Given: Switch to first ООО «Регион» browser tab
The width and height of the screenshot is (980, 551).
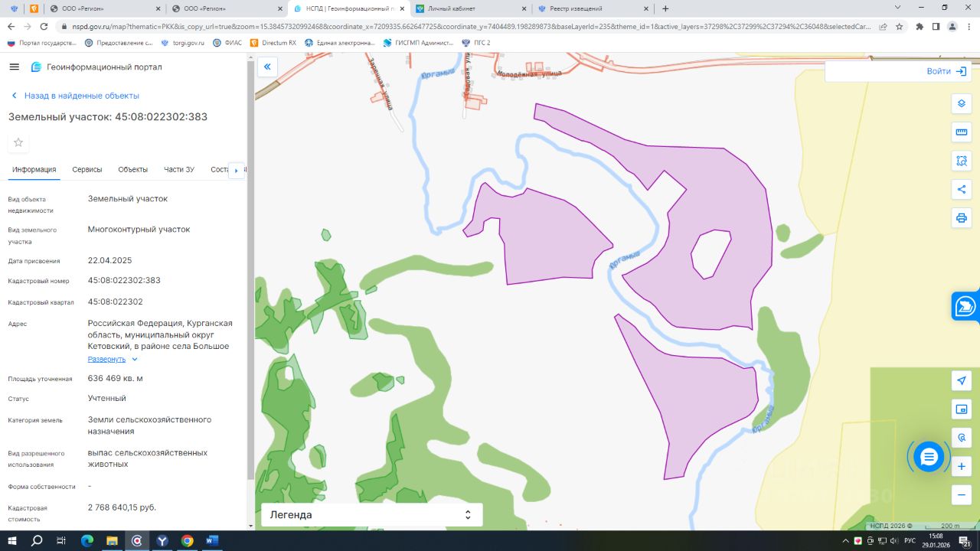Looking at the screenshot, I should 105,8.
